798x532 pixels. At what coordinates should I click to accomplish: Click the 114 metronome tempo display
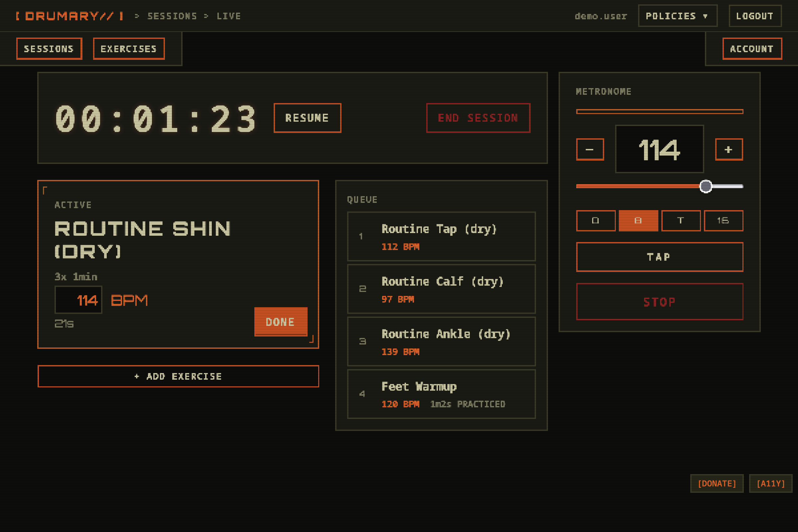660,149
